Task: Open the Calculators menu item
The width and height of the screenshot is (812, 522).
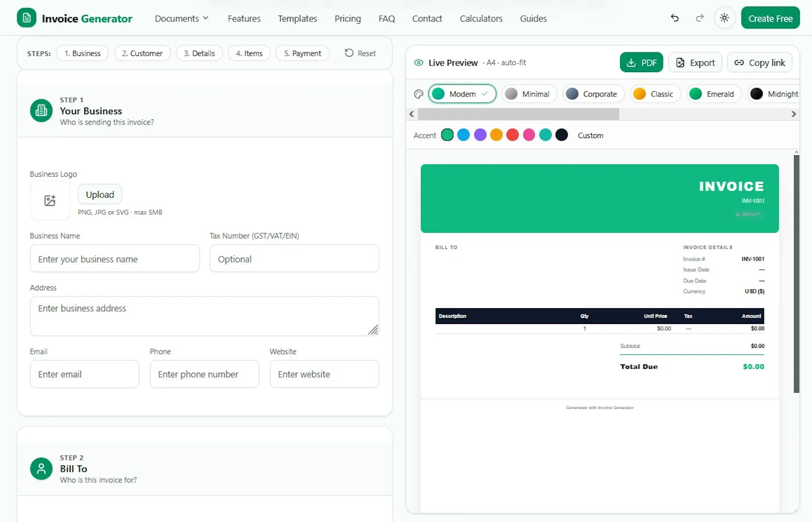Action: click(x=481, y=18)
